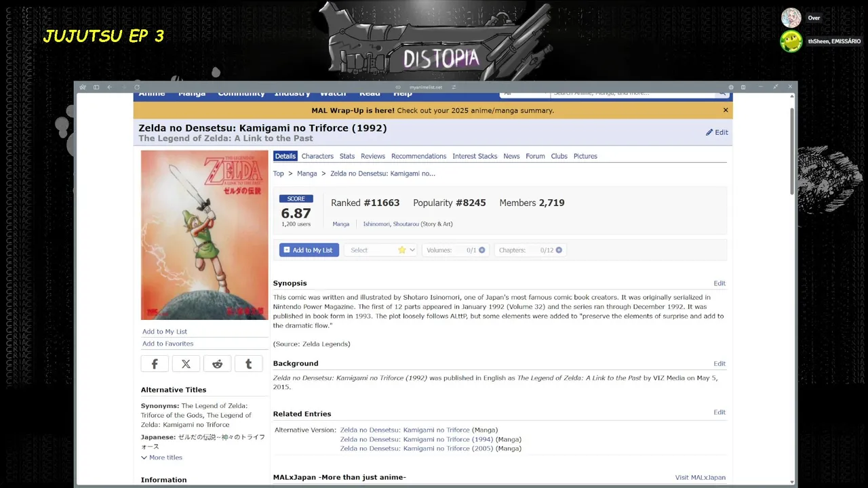The height and width of the screenshot is (488, 868).
Task: Click the Over user avatar in overlay
Action: (791, 18)
